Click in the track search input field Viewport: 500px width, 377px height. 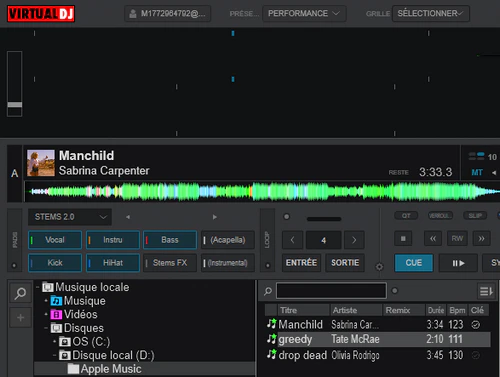coord(331,291)
